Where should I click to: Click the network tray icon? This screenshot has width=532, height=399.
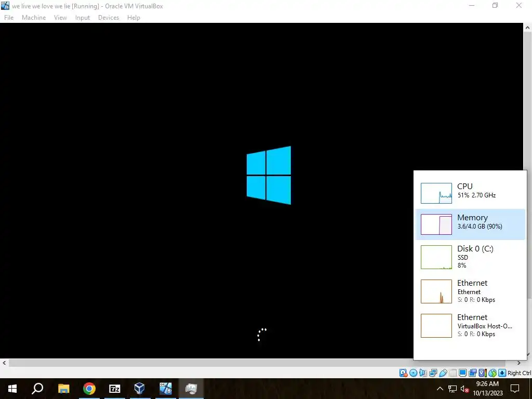point(453,389)
